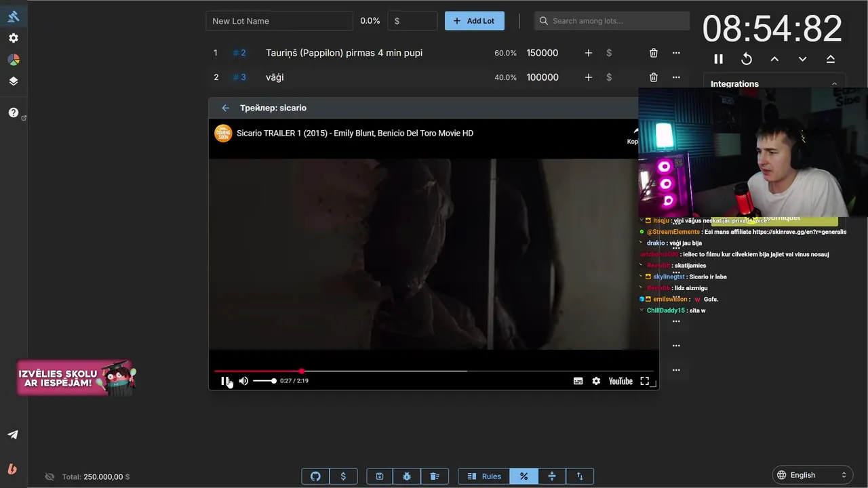Image resolution: width=868 pixels, height=488 pixels.
Task: Increase timer with the up chevron
Action: pyautogui.click(x=774, y=59)
